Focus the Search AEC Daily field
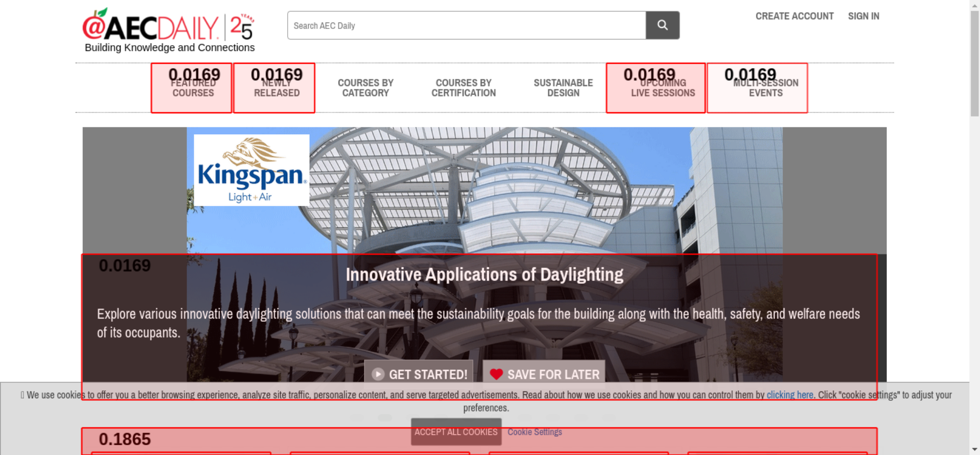The height and width of the screenshot is (455, 980). click(466, 25)
